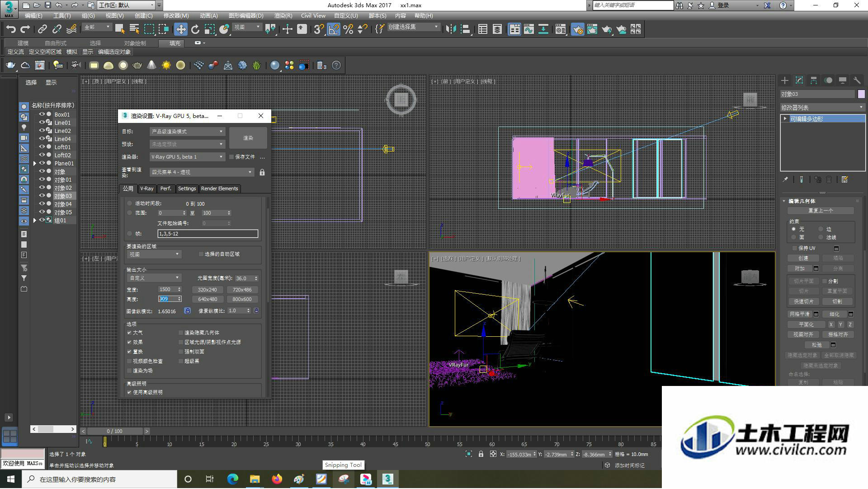Click the search keyword input box
868x489 pixels.
(632, 5)
